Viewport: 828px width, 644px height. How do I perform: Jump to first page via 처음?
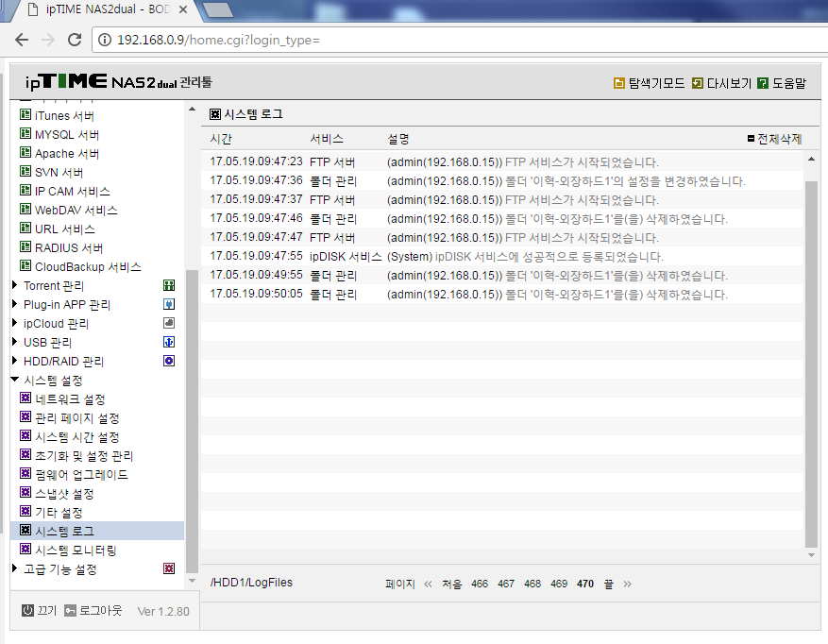coord(451,585)
